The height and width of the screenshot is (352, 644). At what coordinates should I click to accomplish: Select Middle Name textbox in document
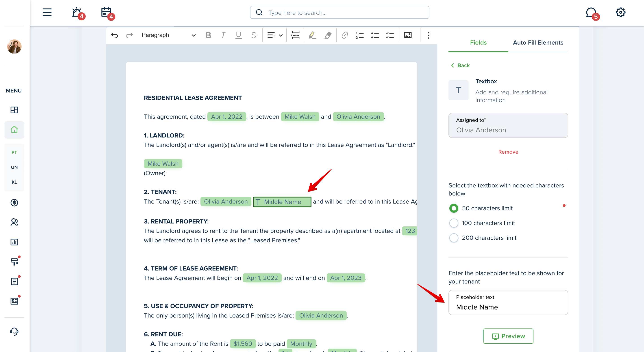[282, 202]
